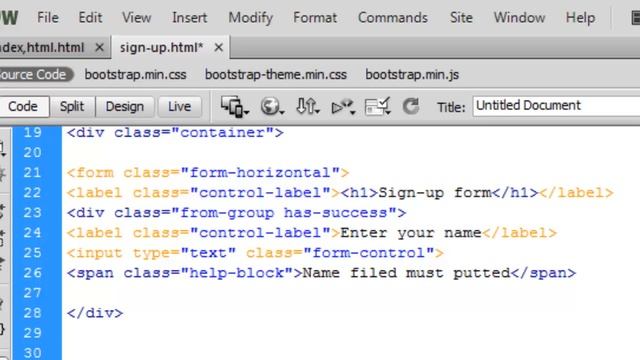Open the Insert menu
Viewport: 640px width, 360px height.
(189, 18)
